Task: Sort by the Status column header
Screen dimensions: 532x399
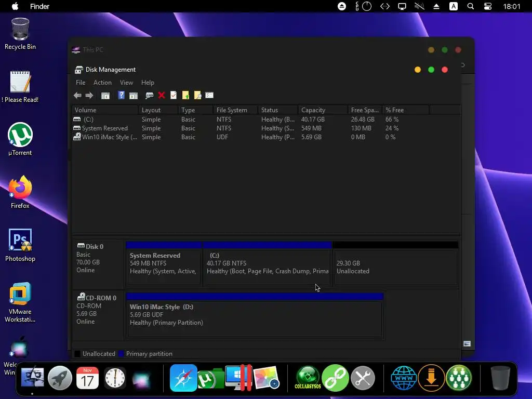Action: tap(278, 110)
